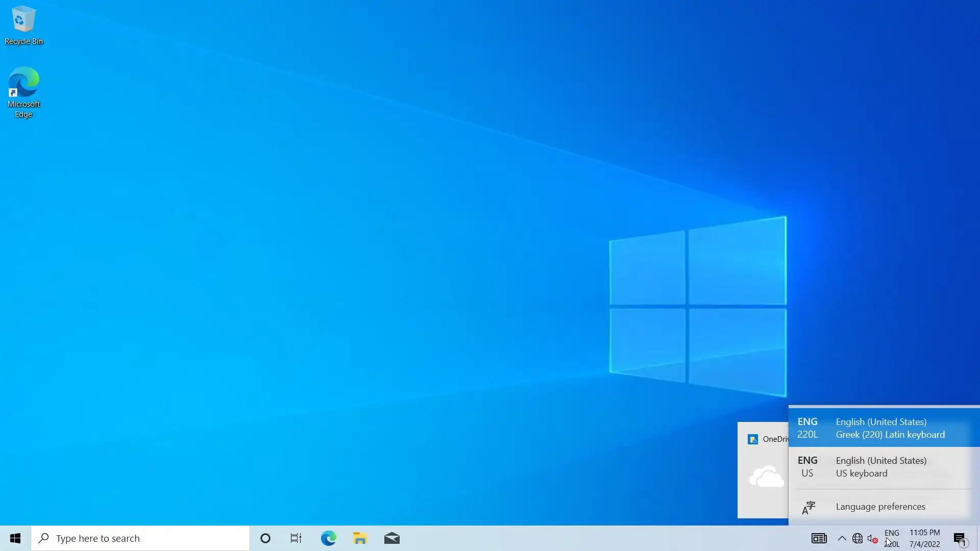This screenshot has height=551, width=980.
Task: Open File Explorer from the taskbar
Action: [360, 538]
